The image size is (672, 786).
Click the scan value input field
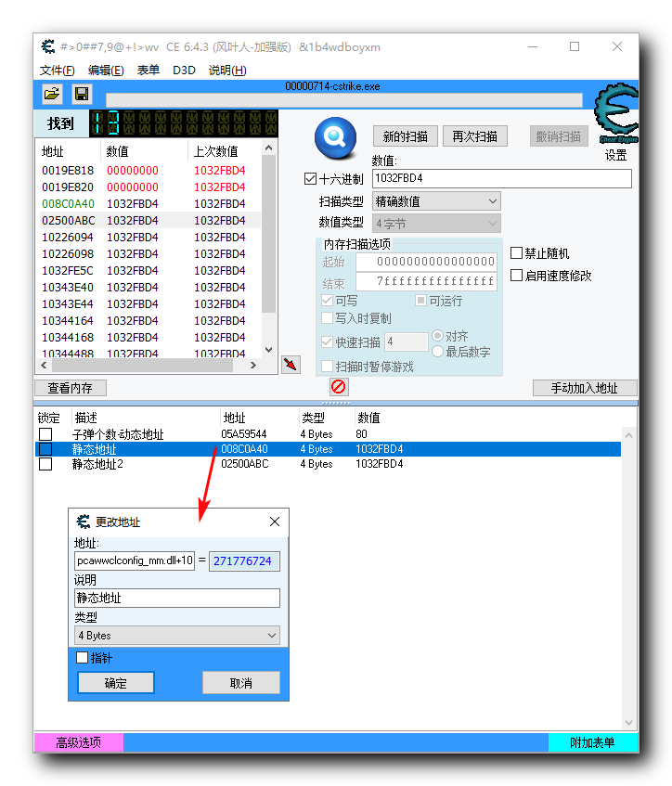click(x=502, y=178)
